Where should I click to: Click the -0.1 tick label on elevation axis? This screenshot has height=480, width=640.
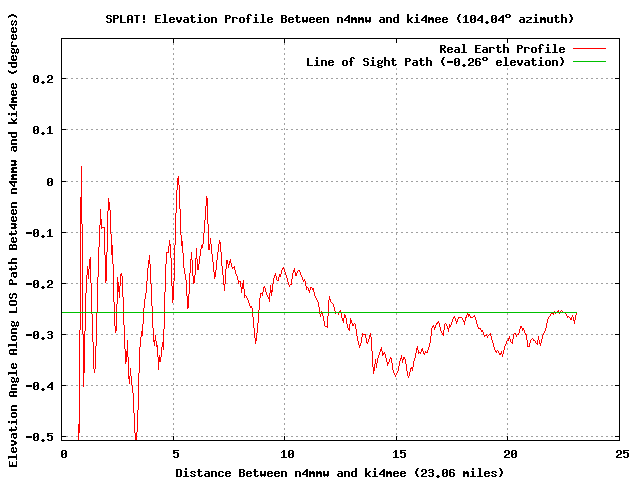click(39, 233)
